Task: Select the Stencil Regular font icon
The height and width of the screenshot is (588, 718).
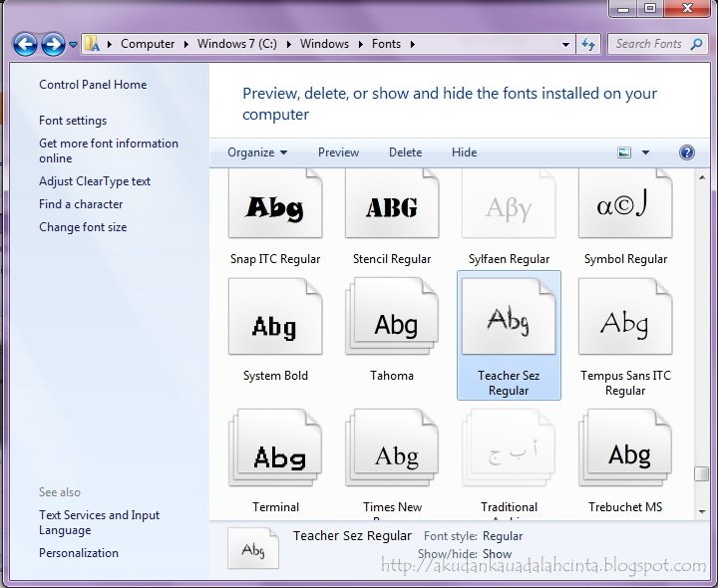Action: [x=392, y=206]
